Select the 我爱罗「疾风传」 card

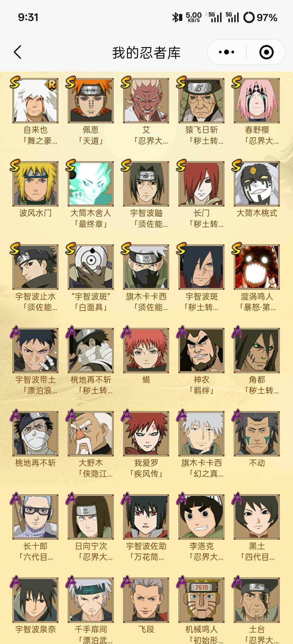(146, 433)
